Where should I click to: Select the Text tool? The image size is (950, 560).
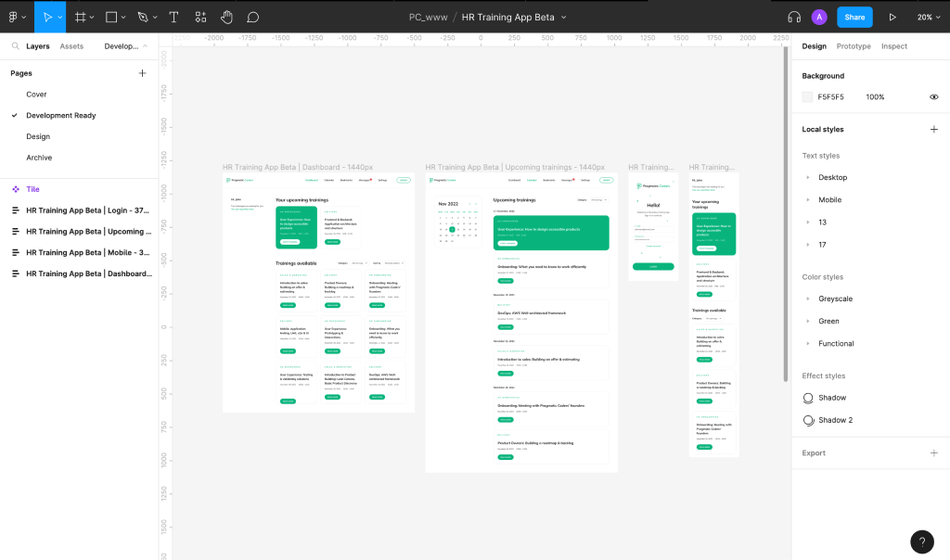(x=172, y=16)
